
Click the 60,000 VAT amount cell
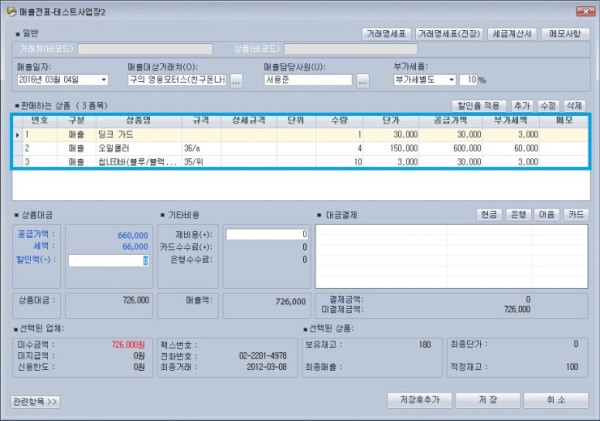tap(510, 148)
